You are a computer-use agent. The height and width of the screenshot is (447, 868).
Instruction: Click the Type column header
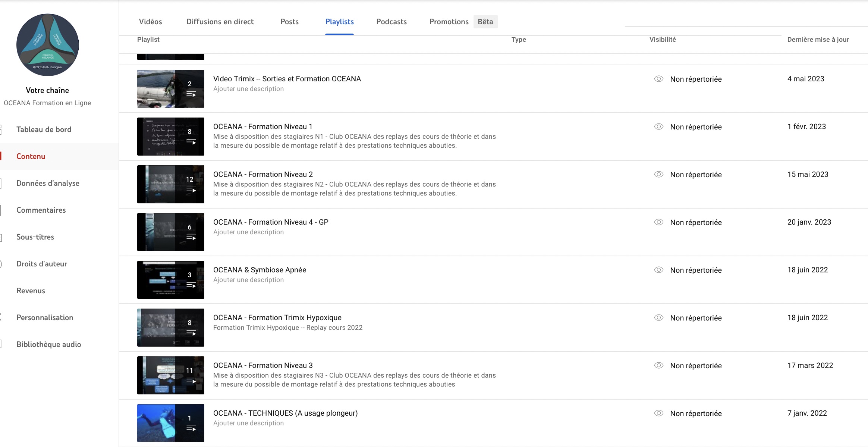(519, 40)
